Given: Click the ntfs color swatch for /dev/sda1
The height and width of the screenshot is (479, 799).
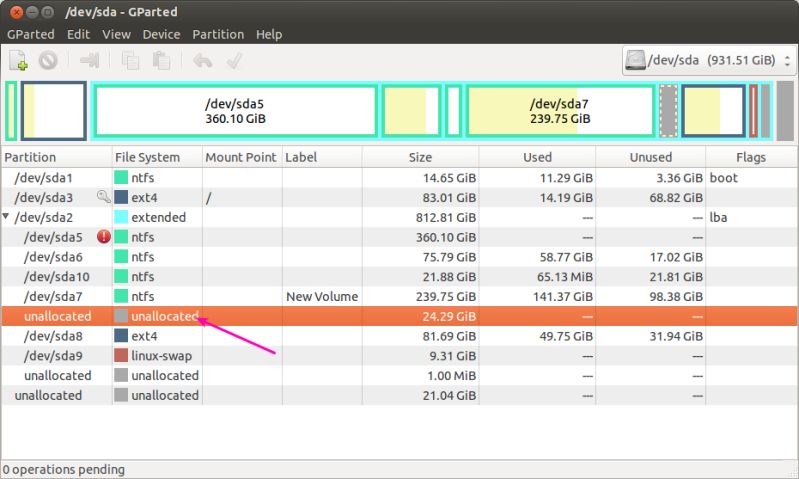Looking at the screenshot, I should [121, 177].
